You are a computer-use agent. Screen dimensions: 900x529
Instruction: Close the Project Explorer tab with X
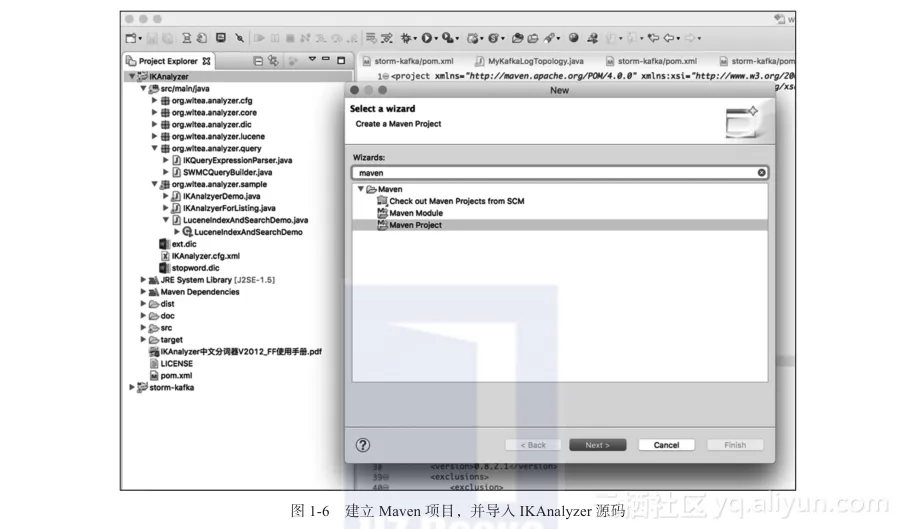[x=207, y=61]
